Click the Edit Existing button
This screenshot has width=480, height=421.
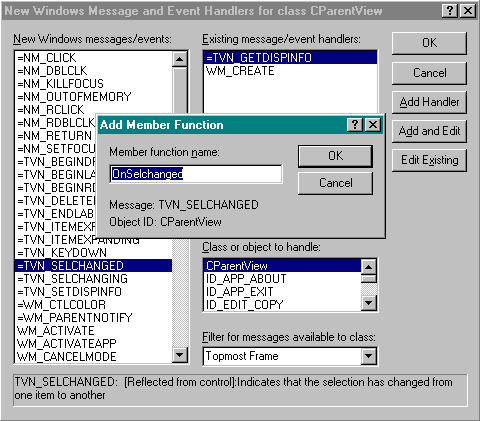(429, 160)
